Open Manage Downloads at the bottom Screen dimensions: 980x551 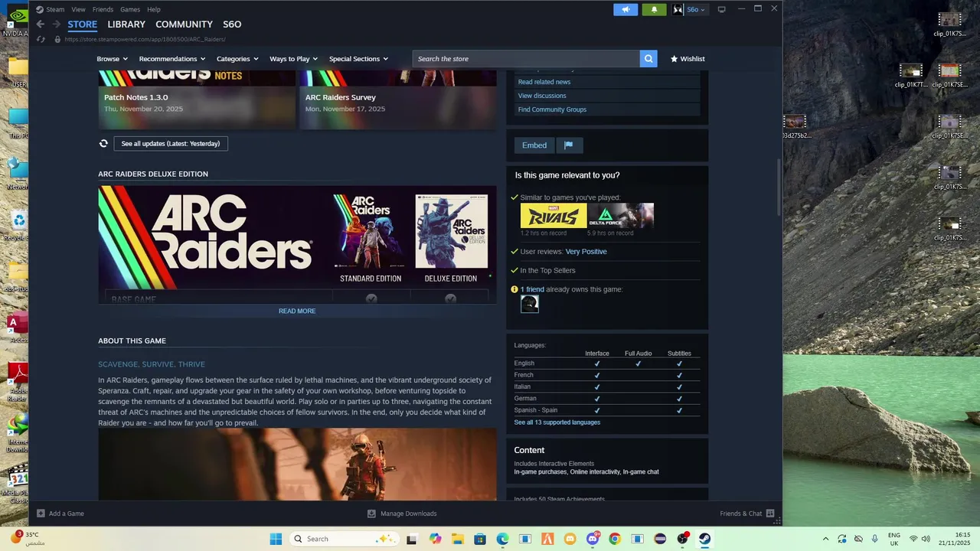coord(402,514)
